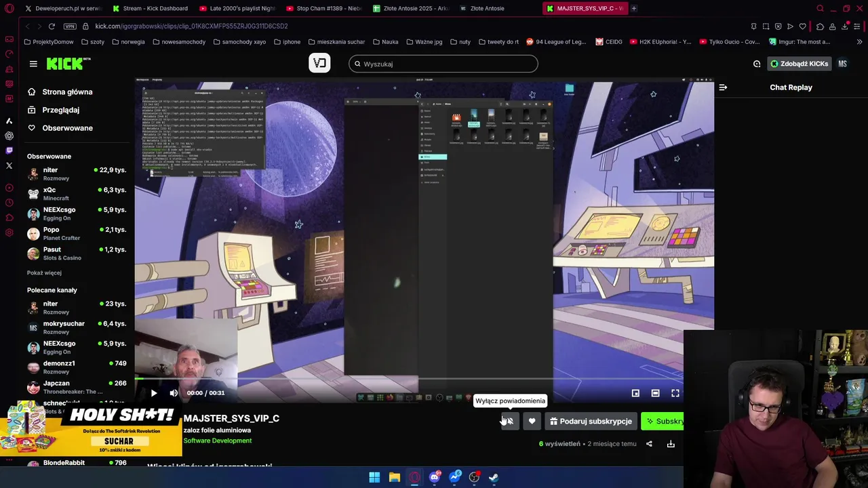Expand Pokaż więcej in followed channels
Screen dimensions: 868x488
coord(44,272)
